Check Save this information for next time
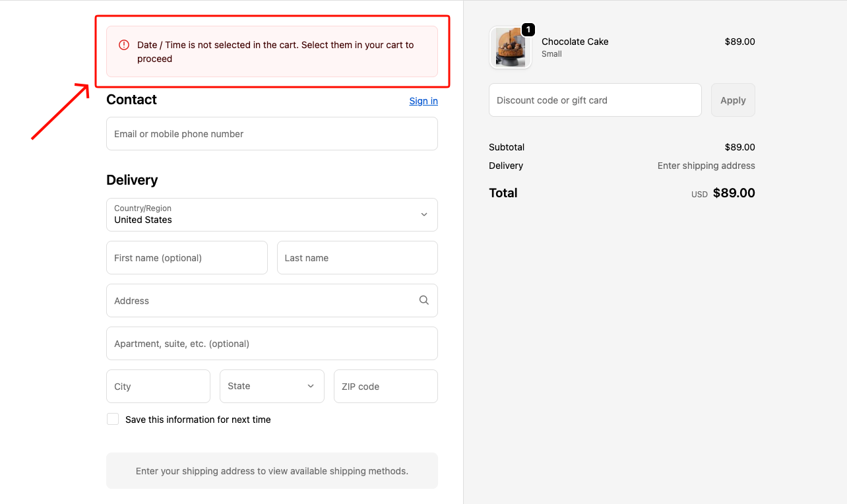The width and height of the screenshot is (847, 504). point(113,419)
